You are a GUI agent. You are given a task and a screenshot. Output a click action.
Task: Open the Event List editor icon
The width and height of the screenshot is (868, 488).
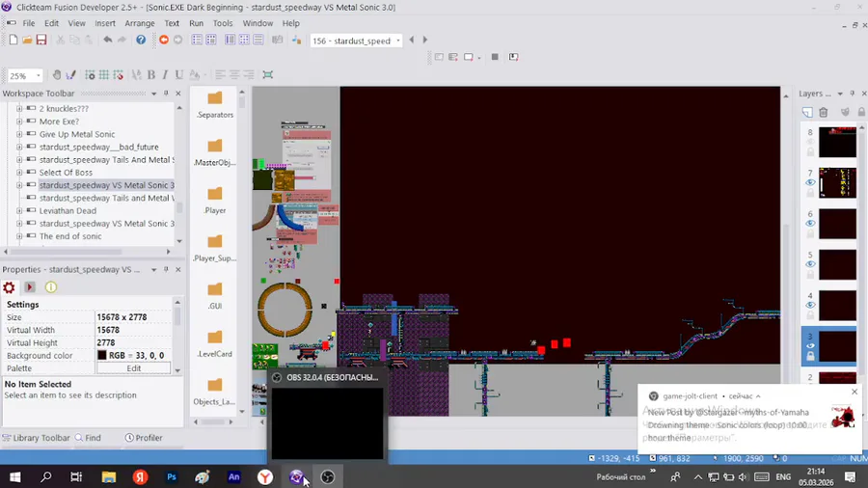pos(258,40)
